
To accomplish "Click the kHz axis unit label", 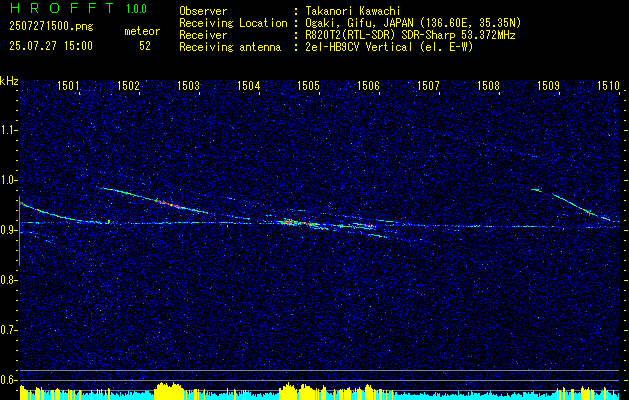I will click(9, 81).
